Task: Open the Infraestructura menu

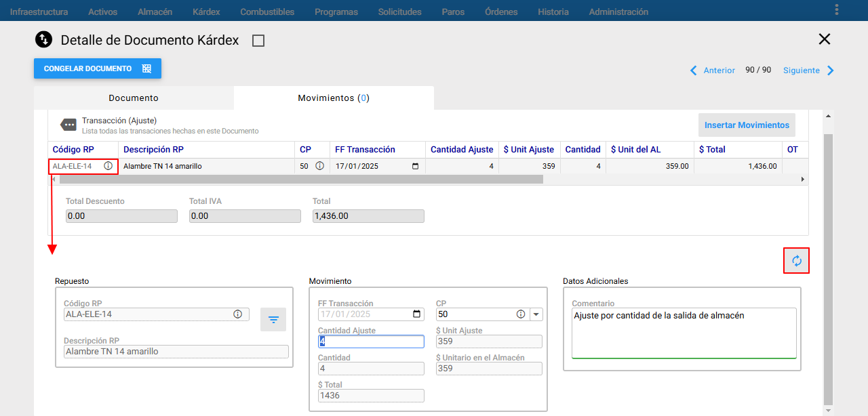Action: coord(39,12)
